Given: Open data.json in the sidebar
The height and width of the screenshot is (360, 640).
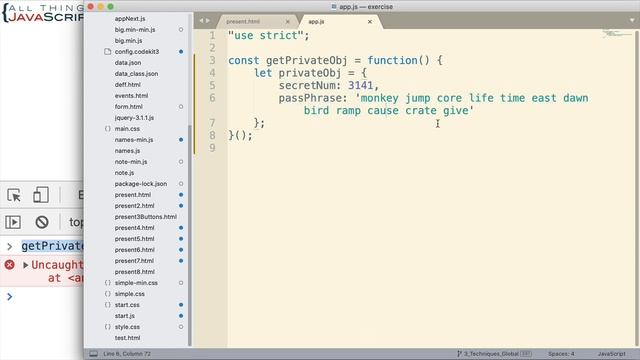Looking at the screenshot, I should pyautogui.click(x=128, y=63).
